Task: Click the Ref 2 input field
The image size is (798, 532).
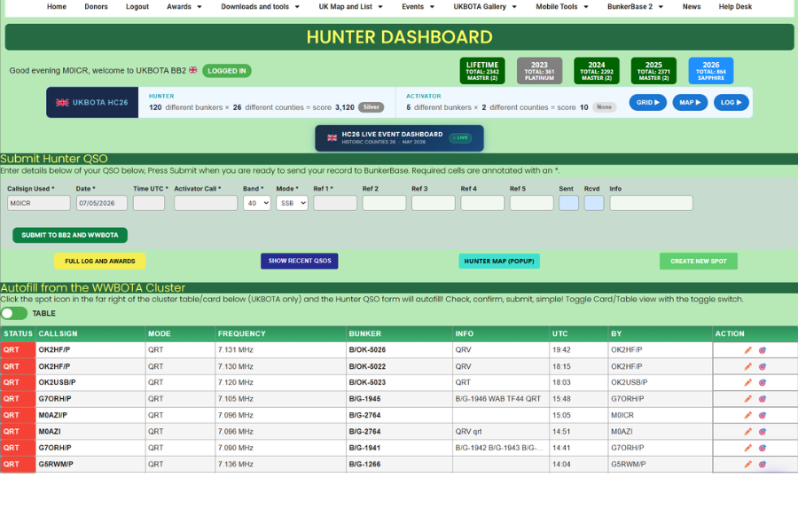Action: coord(384,203)
